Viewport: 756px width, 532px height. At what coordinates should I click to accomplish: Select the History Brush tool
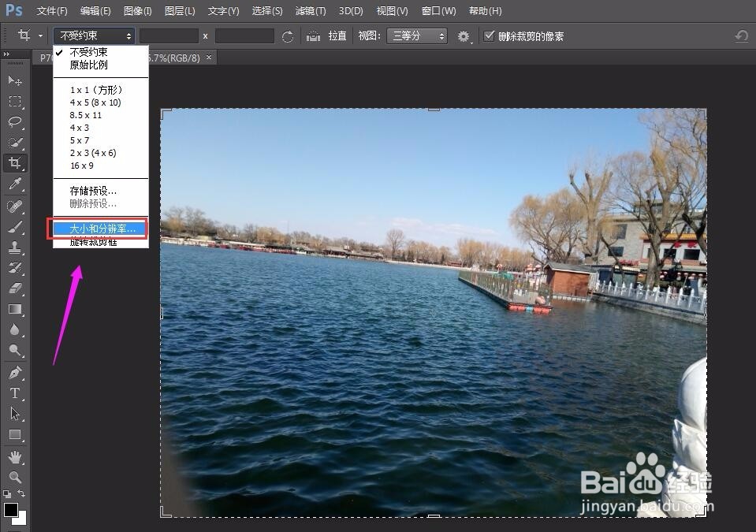(15, 268)
